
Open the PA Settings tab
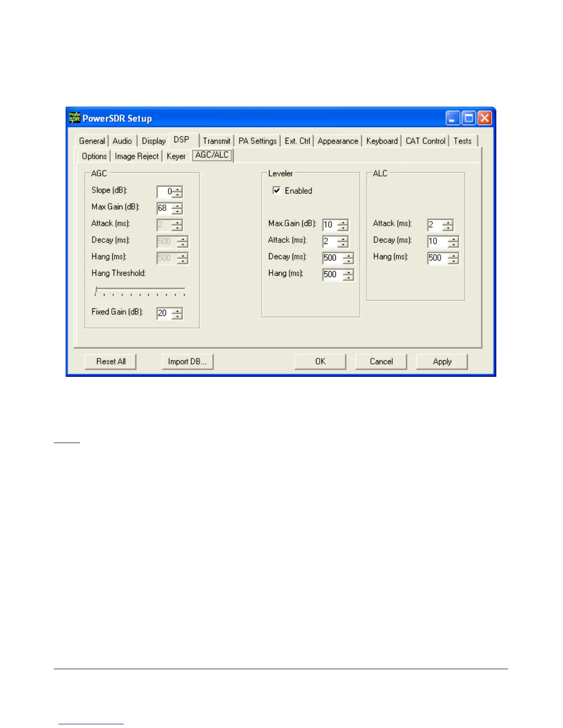(258, 141)
